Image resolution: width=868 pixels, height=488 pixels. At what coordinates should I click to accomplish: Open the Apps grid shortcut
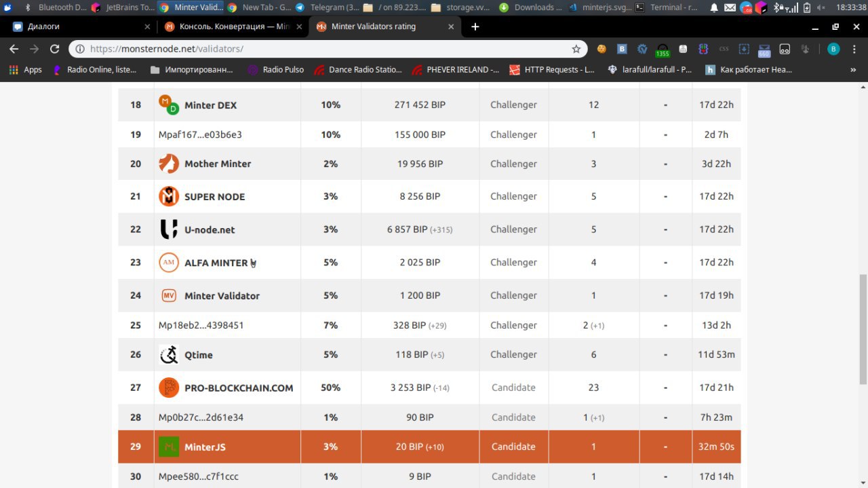pyautogui.click(x=25, y=69)
